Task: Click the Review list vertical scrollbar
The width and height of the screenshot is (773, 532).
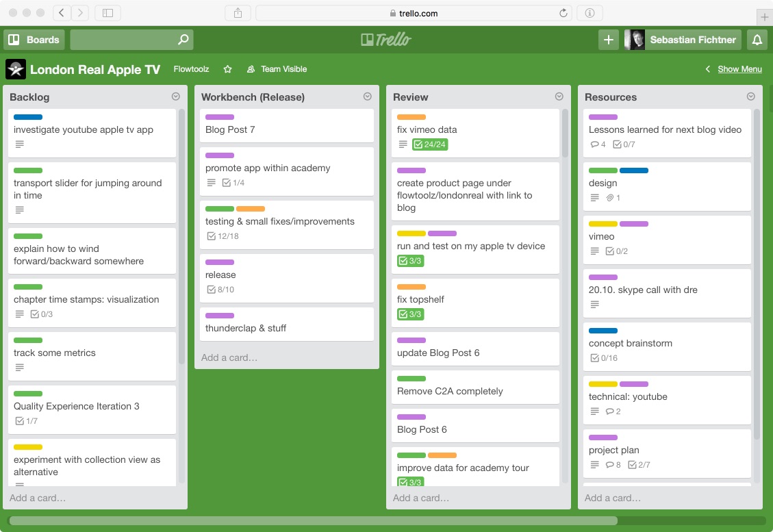Action: click(565, 133)
